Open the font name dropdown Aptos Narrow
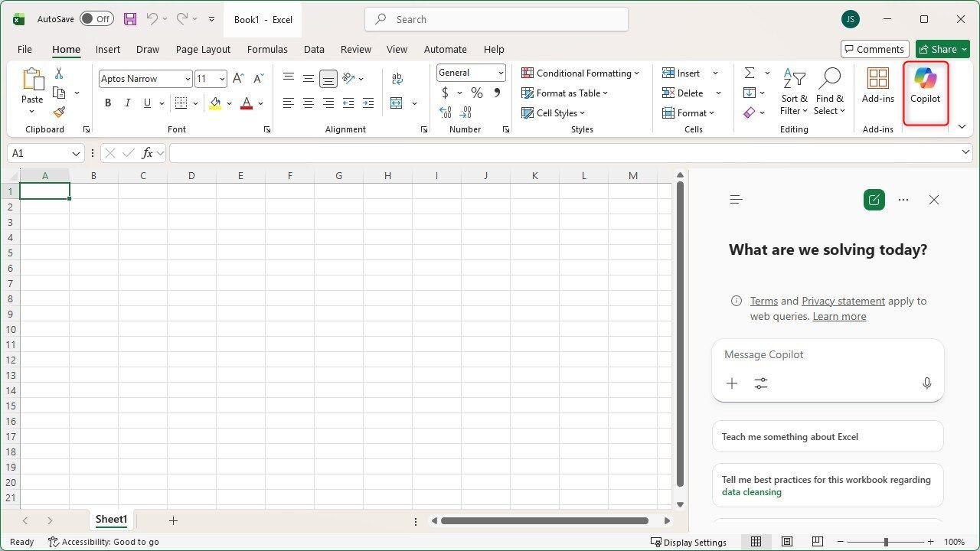 (188, 79)
